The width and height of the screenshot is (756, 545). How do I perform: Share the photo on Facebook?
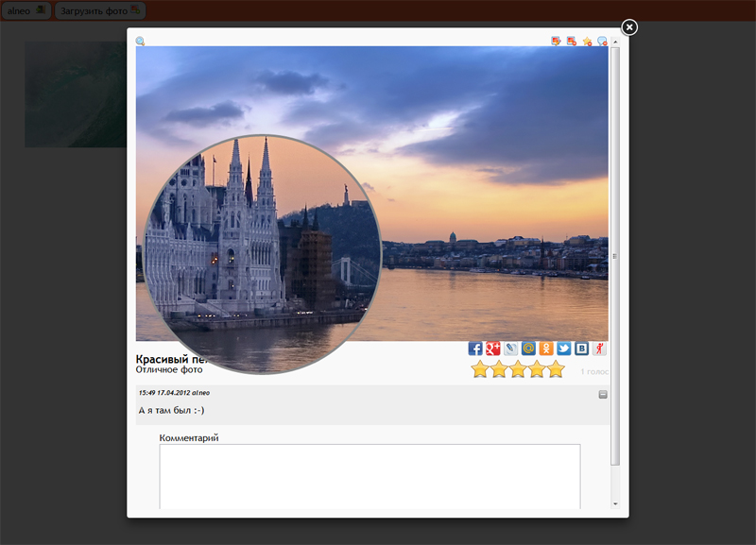click(x=475, y=349)
